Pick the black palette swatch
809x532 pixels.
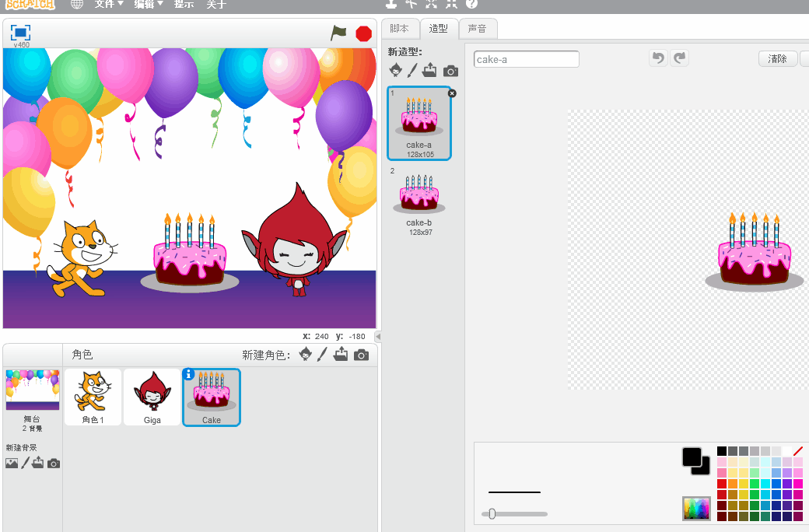click(722, 451)
